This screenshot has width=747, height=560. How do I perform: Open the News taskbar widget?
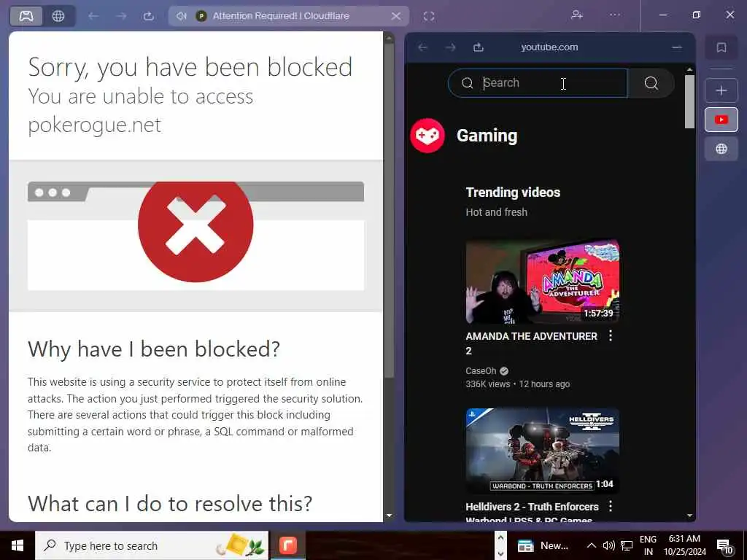[x=543, y=545]
